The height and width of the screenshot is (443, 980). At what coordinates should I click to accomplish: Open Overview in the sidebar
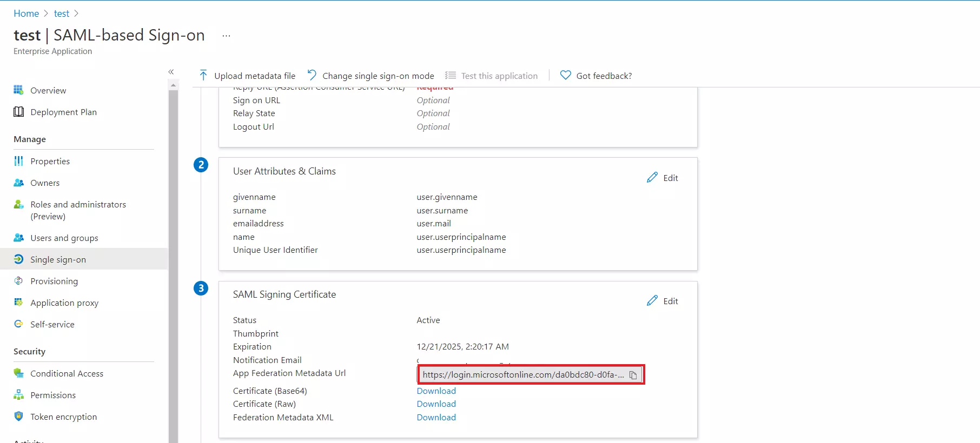click(48, 91)
